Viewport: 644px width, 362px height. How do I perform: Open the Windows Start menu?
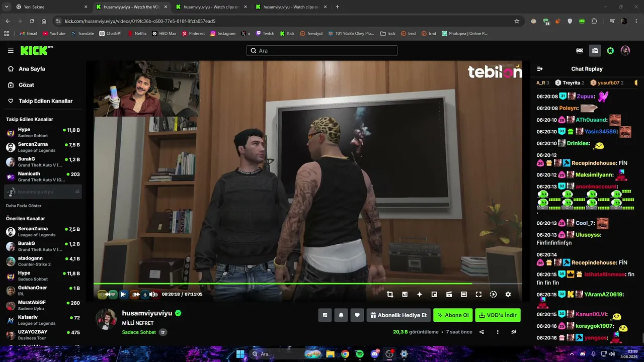click(240, 354)
